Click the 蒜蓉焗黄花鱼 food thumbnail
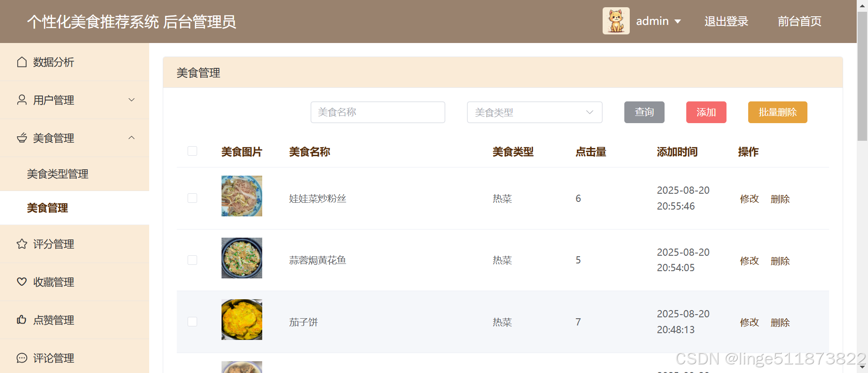This screenshot has height=373, width=868. pyautogui.click(x=242, y=258)
